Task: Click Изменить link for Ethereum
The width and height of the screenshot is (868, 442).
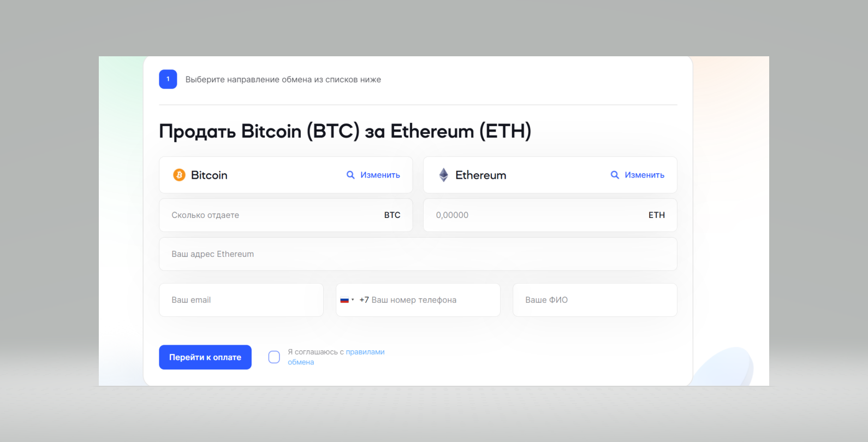Action: pos(644,175)
